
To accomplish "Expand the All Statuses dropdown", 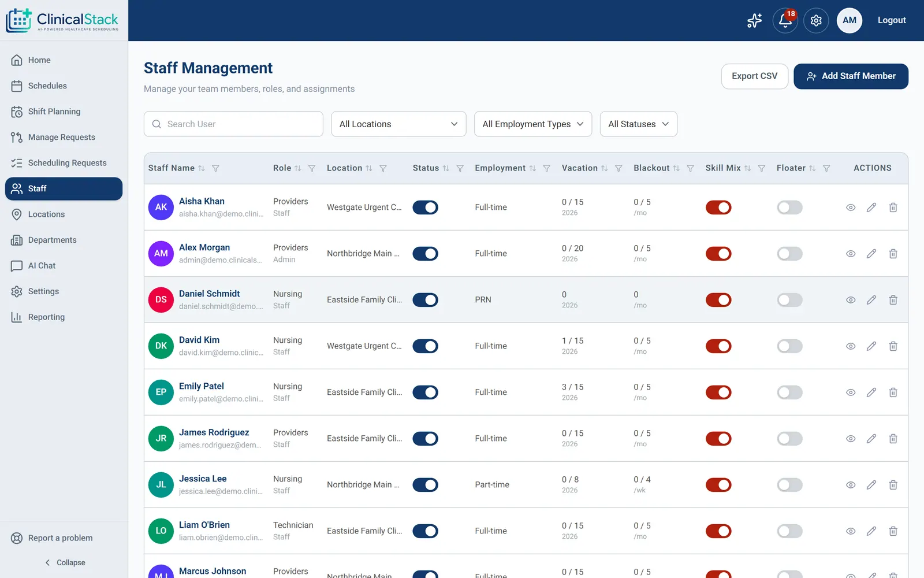I will (639, 124).
